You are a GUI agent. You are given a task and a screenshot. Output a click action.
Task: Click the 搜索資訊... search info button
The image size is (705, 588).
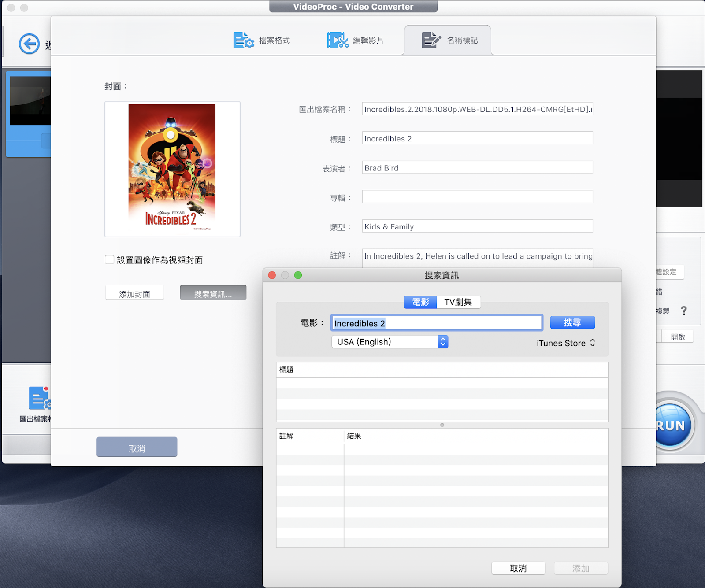pyautogui.click(x=213, y=293)
